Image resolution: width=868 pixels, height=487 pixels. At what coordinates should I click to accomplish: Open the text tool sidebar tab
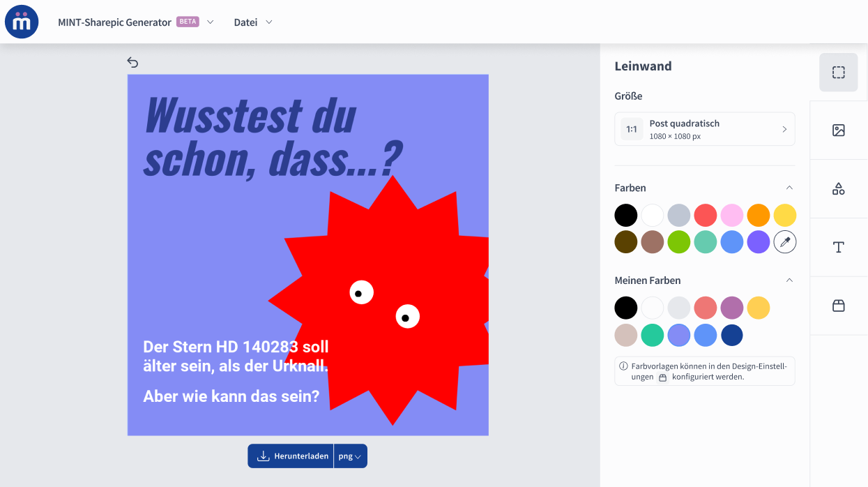tap(838, 247)
